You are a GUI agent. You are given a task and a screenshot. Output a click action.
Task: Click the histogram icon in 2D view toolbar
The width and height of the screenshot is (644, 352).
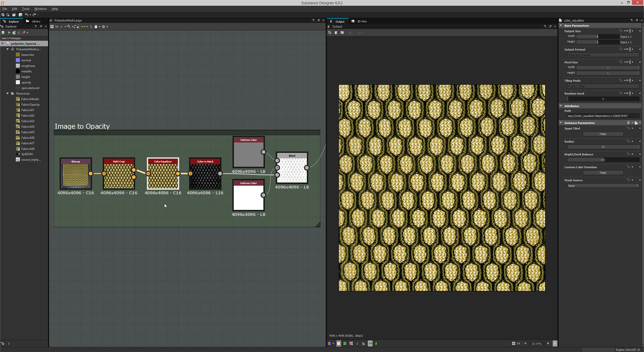coord(363,344)
